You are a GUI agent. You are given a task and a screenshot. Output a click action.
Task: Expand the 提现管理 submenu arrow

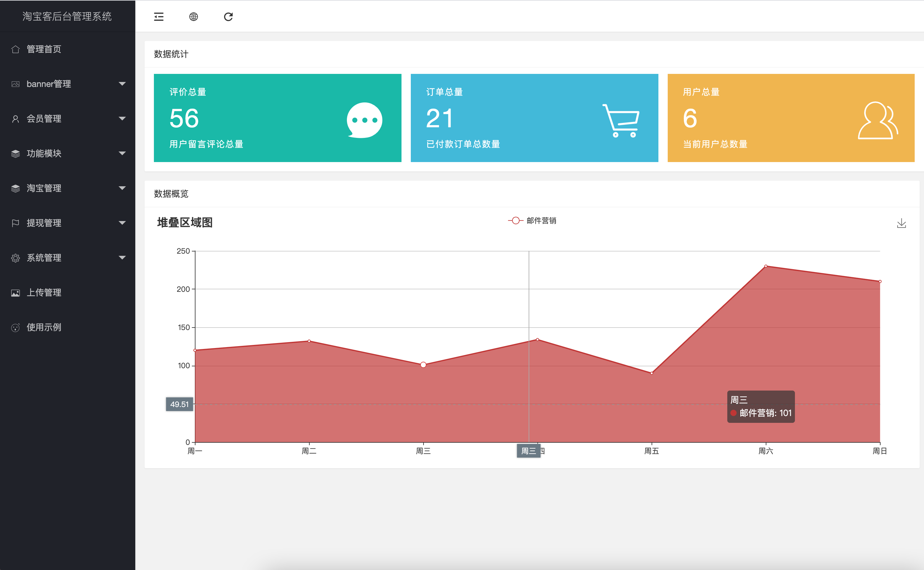[122, 223]
